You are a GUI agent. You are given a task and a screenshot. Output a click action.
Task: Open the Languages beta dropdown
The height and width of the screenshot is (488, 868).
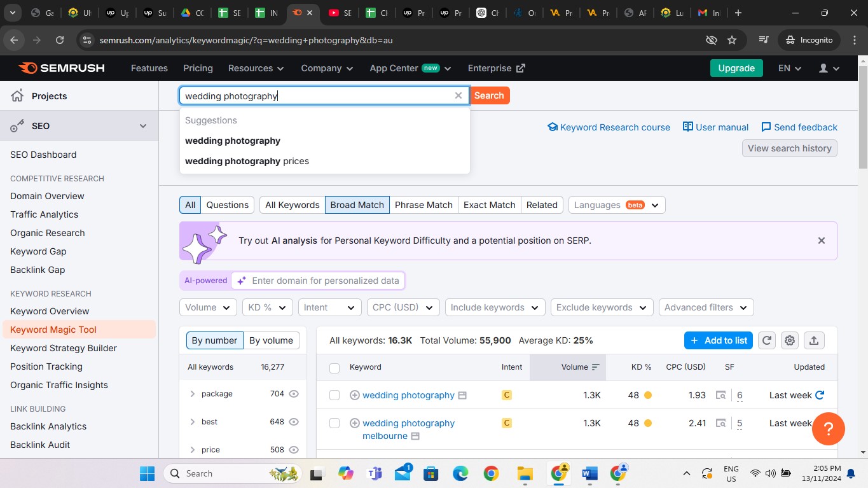[x=617, y=205]
